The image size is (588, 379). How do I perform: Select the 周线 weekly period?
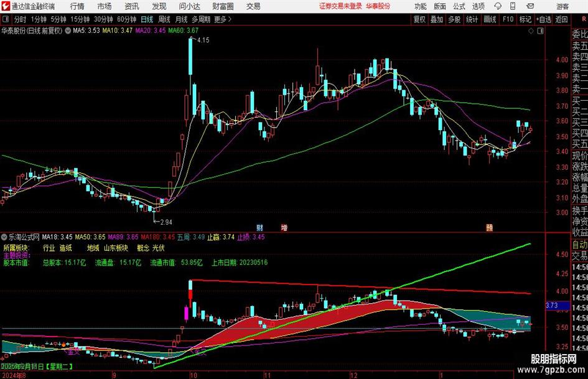point(164,19)
